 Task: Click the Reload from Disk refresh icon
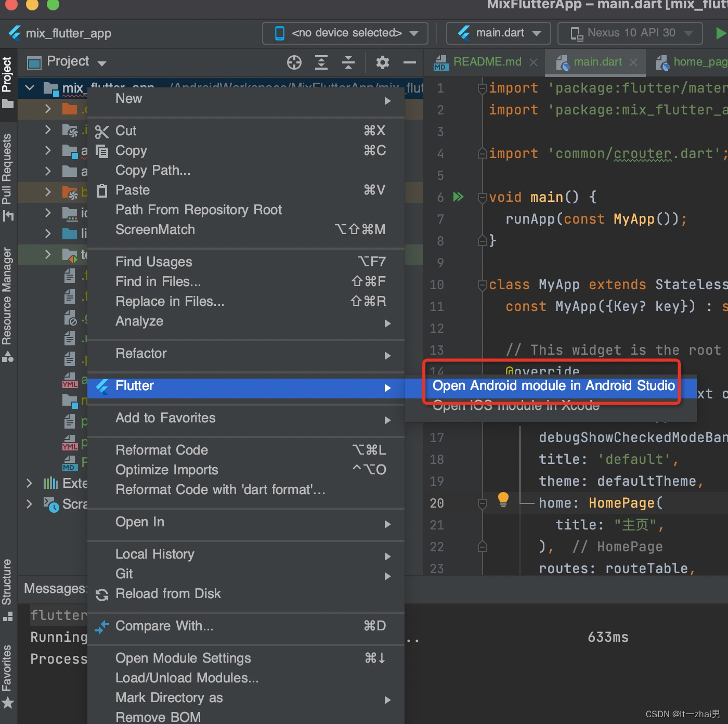tap(102, 594)
